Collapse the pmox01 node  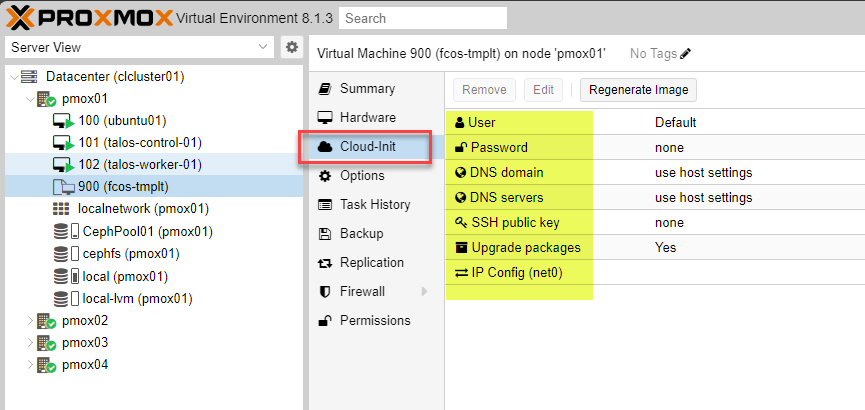(x=27, y=99)
